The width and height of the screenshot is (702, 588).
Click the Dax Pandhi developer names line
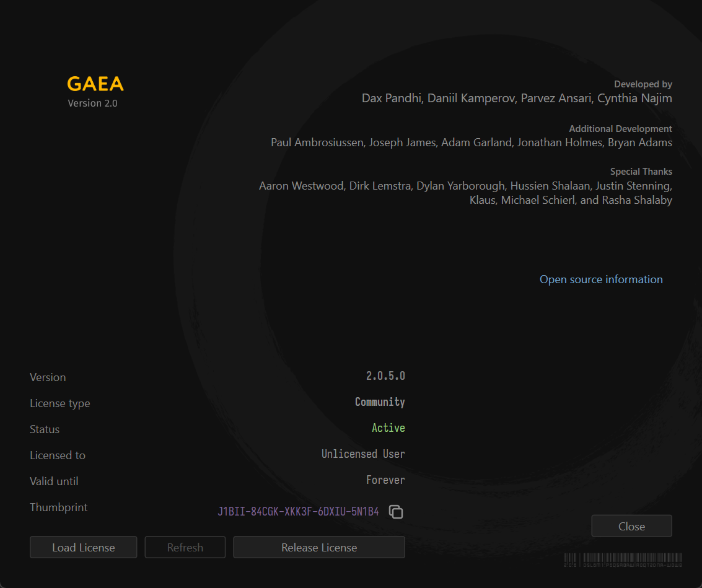pyautogui.click(x=517, y=99)
